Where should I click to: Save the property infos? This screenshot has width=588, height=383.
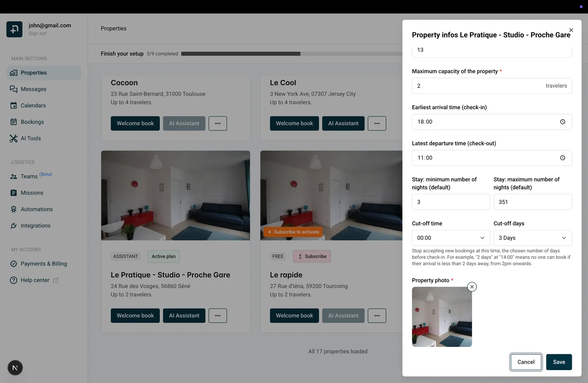(x=559, y=362)
